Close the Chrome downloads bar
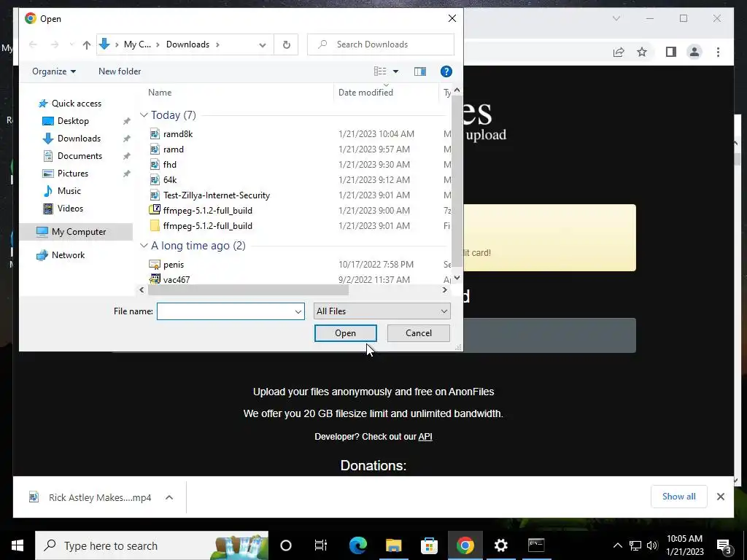 pos(721,497)
